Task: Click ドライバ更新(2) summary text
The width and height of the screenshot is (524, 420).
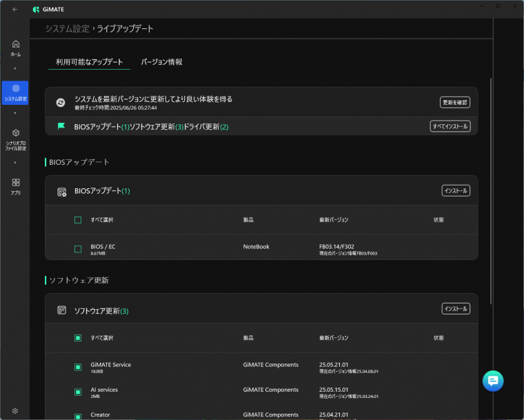Action: (206, 127)
